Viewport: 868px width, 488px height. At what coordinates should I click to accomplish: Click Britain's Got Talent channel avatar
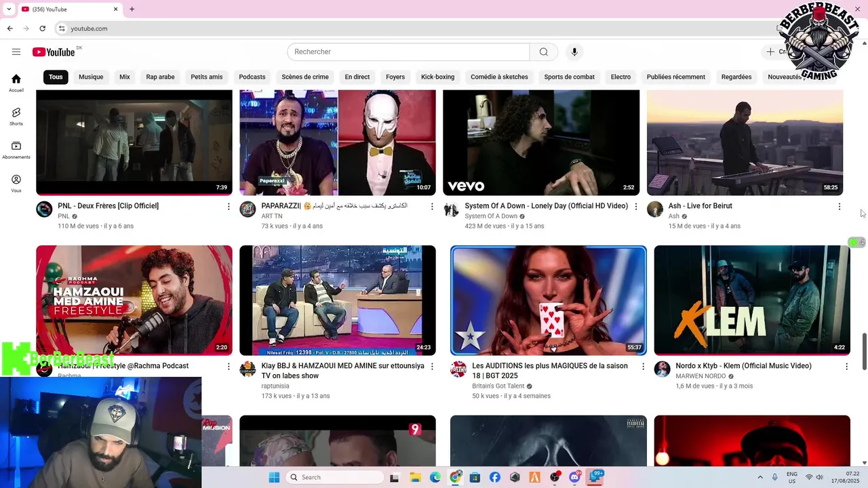458,369
